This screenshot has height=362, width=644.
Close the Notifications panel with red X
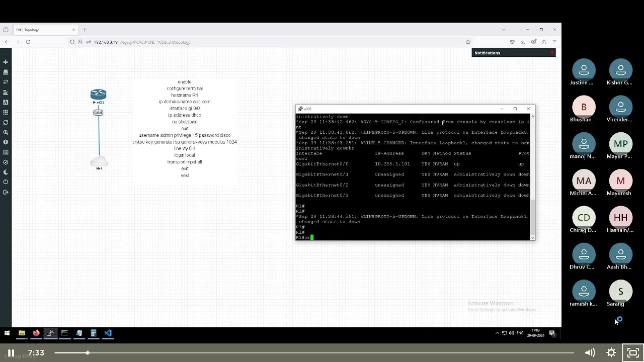click(552, 52)
